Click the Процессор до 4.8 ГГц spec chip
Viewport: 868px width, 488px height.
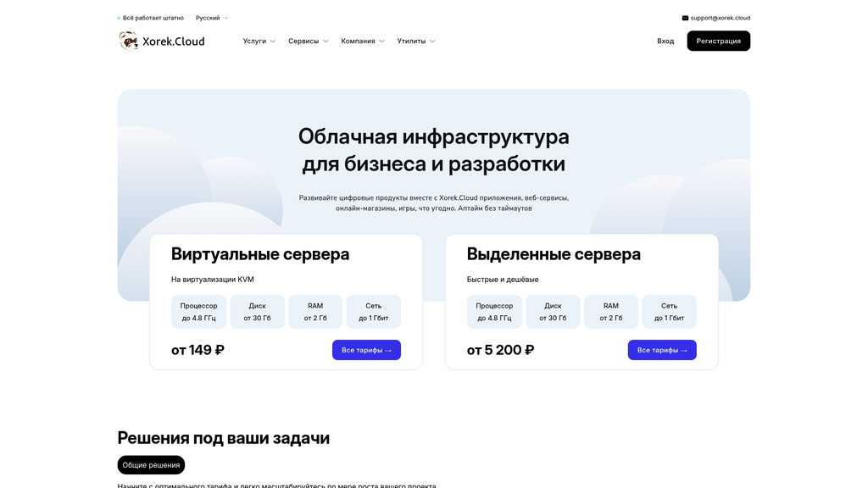pyautogui.click(x=198, y=312)
